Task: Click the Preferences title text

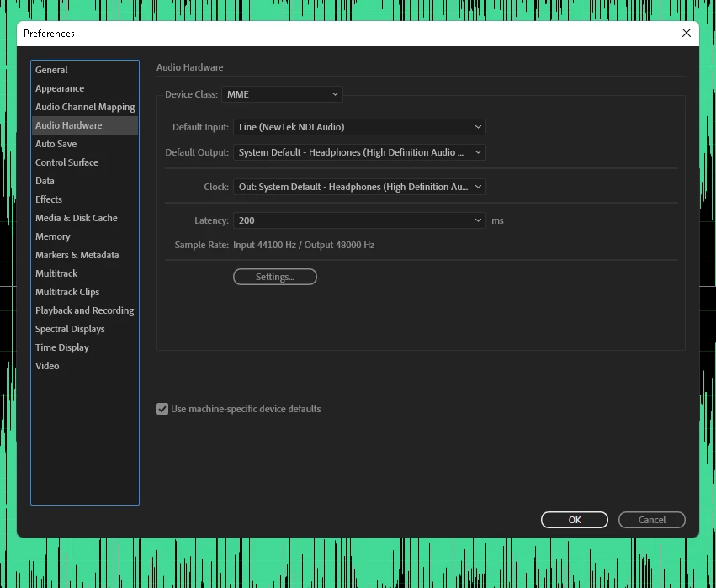Action: [x=50, y=34]
